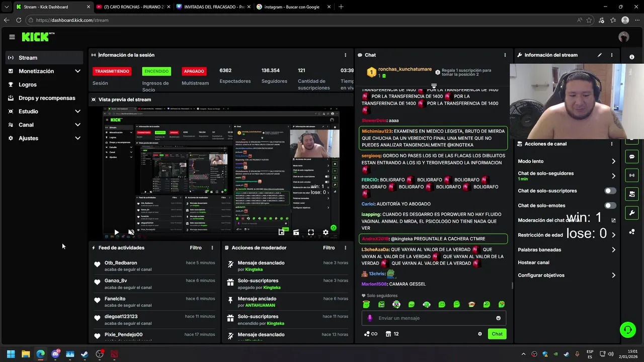Image resolution: width=644 pixels, height=362 pixels.
Task: Click ronchas_kunchatumare top gifter name
Action: tap(405, 69)
